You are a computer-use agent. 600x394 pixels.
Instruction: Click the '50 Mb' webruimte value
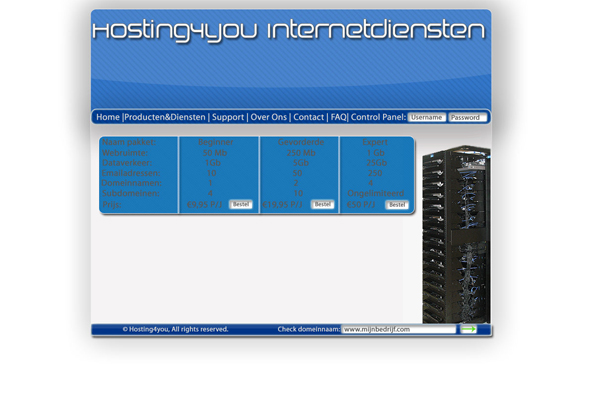pyautogui.click(x=215, y=153)
